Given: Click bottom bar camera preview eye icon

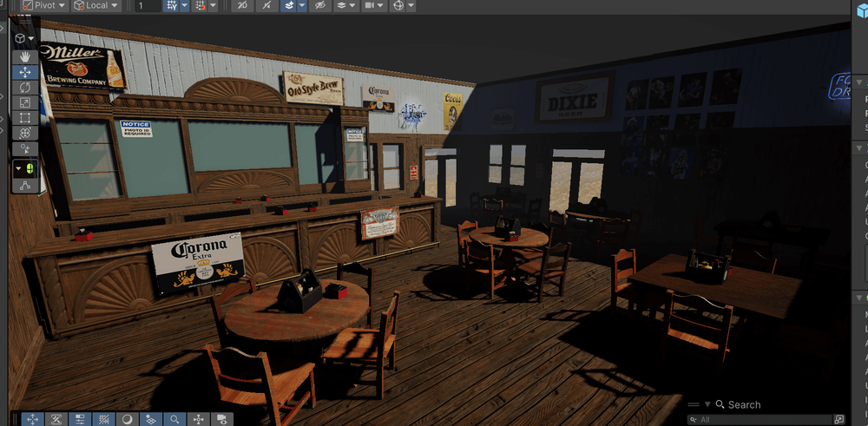Looking at the screenshot, I should pos(222,419).
